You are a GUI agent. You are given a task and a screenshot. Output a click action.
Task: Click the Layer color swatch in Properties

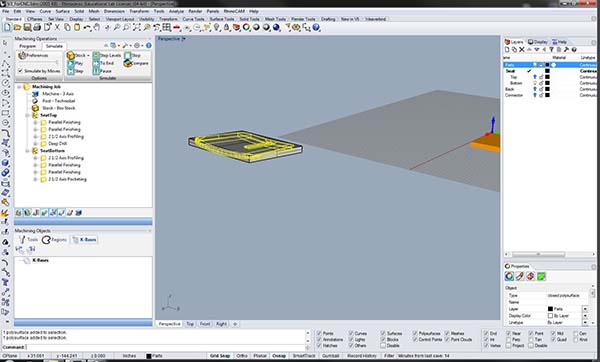pyautogui.click(x=550, y=309)
